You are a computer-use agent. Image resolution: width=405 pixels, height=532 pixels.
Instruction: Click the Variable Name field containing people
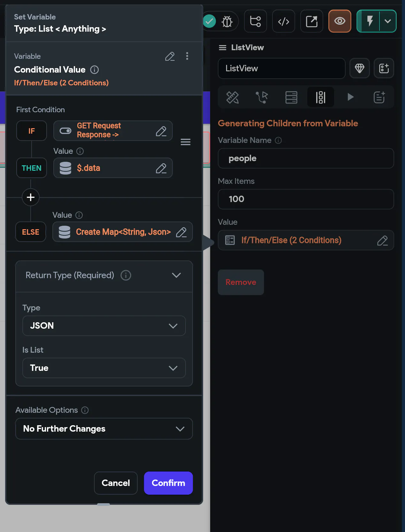tap(306, 158)
